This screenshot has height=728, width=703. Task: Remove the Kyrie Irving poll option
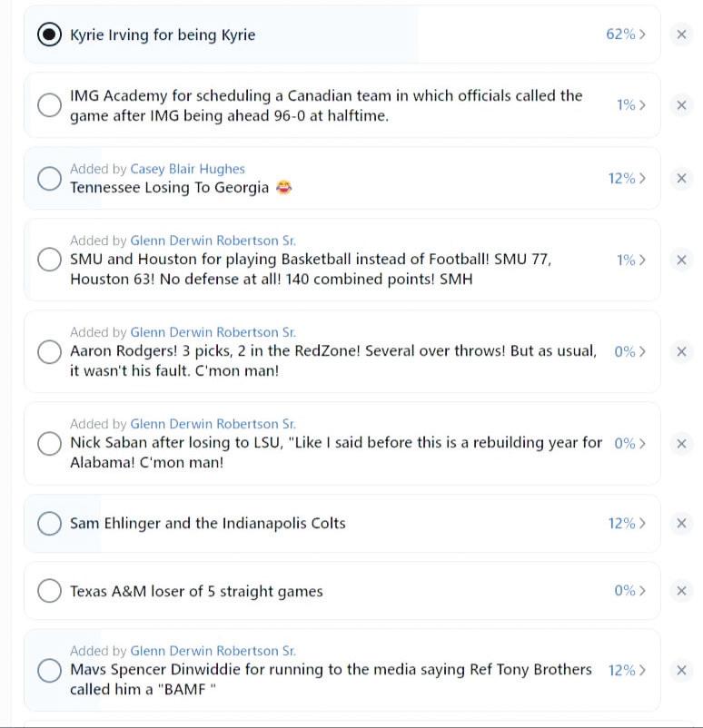pyautogui.click(x=681, y=34)
